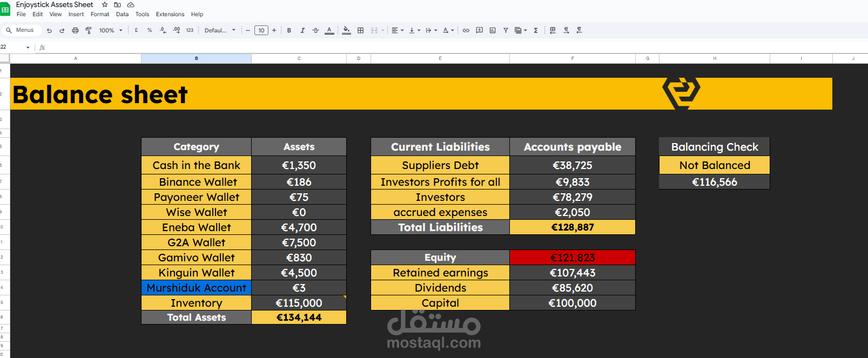Viewport: 868px width, 358px height.
Task: Rename the title Enjoystick Assets Sheet
Action: pyautogui.click(x=55, y=4)
